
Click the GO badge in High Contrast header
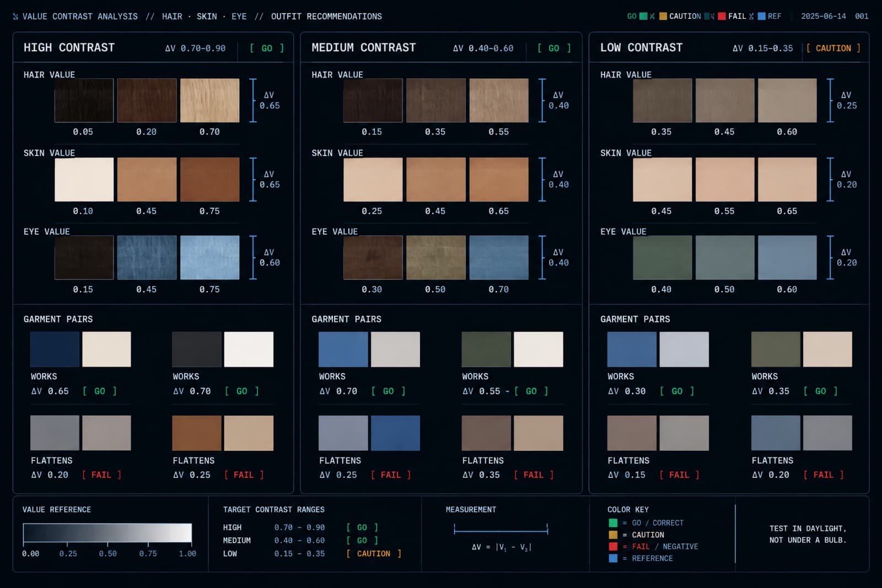pyautogui.click(x=267, y=48)
